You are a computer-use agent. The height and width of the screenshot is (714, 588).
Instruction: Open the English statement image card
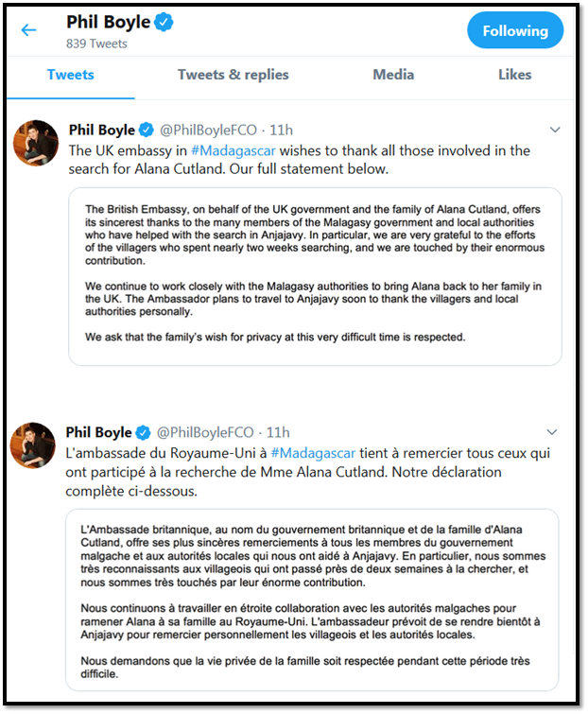point(315,276)
